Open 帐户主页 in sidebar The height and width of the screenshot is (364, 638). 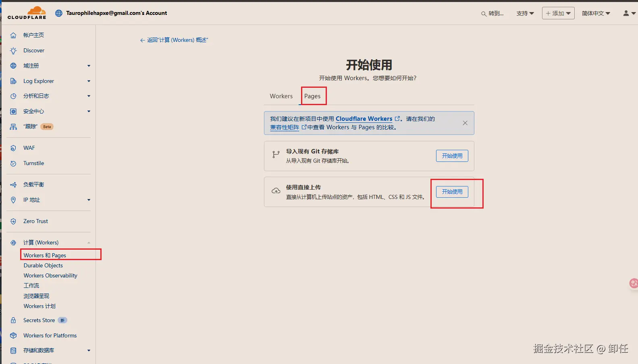click(33, 35)
